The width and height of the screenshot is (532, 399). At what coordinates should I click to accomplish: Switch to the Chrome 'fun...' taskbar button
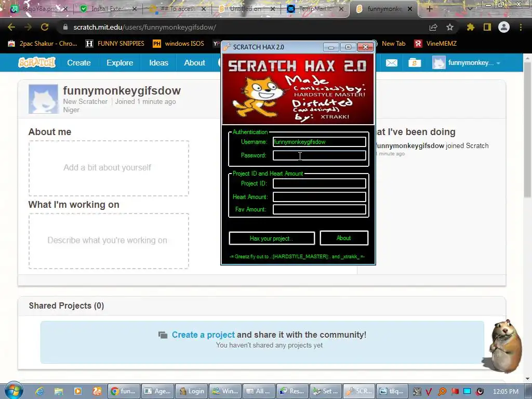(123, 391)
